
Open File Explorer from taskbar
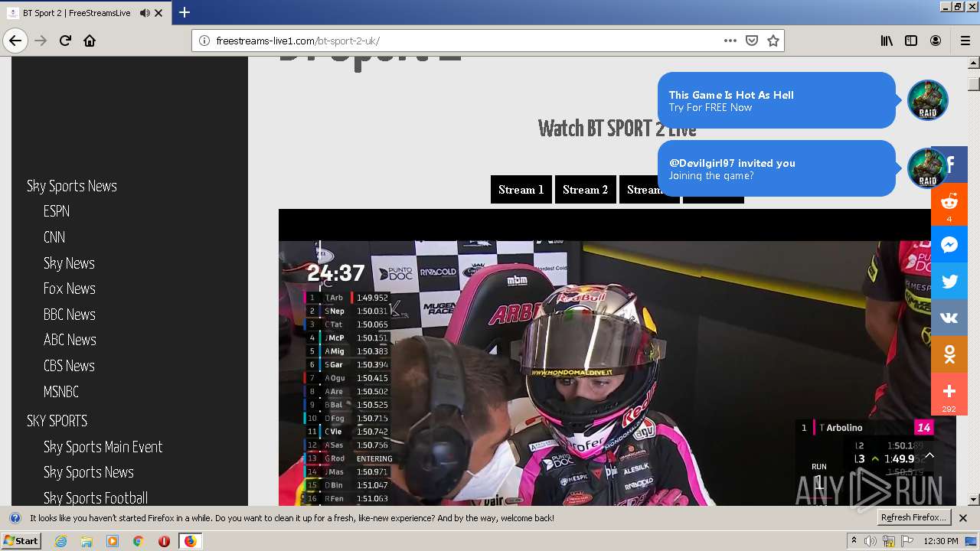[x=87, y=541]
